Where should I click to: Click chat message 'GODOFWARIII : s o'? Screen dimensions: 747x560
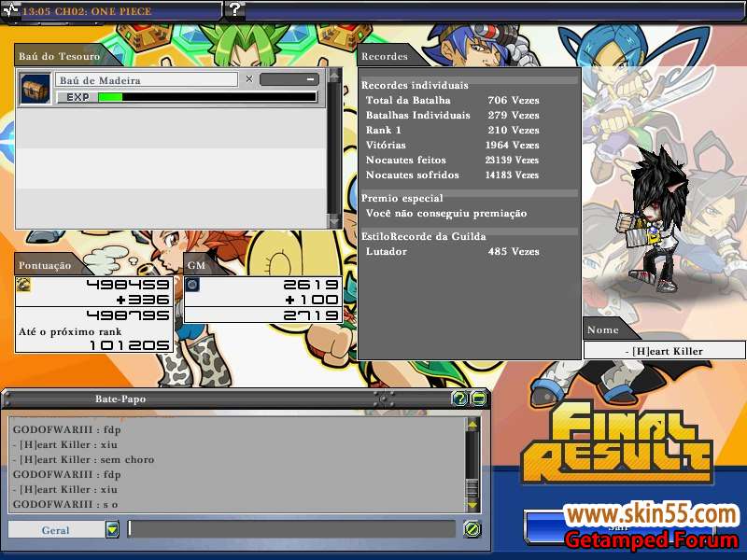[65, 504]
